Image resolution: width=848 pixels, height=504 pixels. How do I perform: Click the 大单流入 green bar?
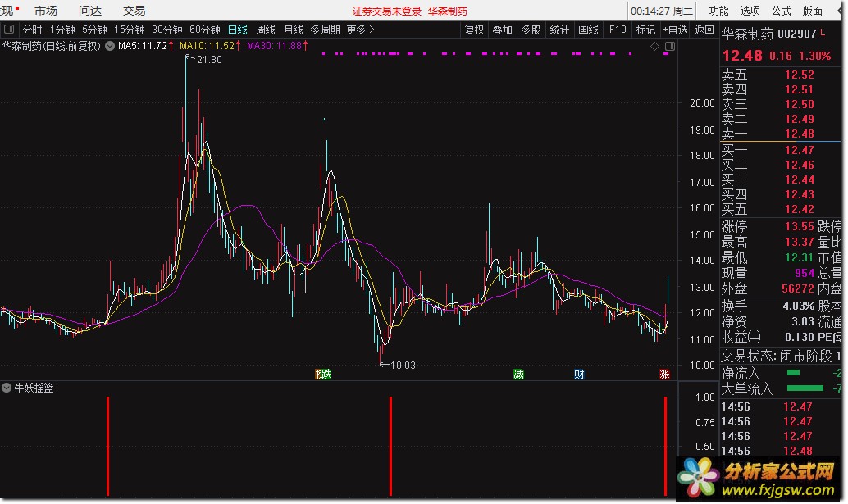(x=805, y=388)
